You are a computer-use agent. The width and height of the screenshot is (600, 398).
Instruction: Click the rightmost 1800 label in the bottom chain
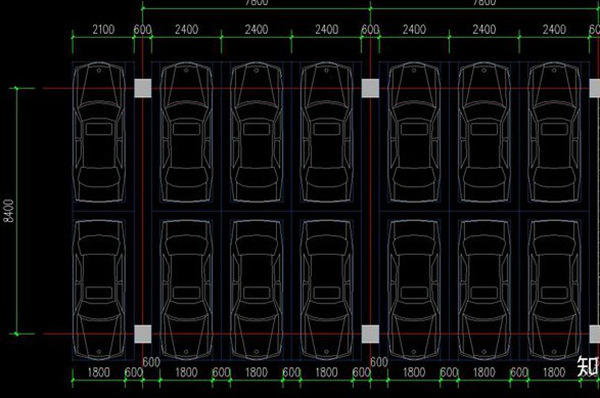pos(554,372)
